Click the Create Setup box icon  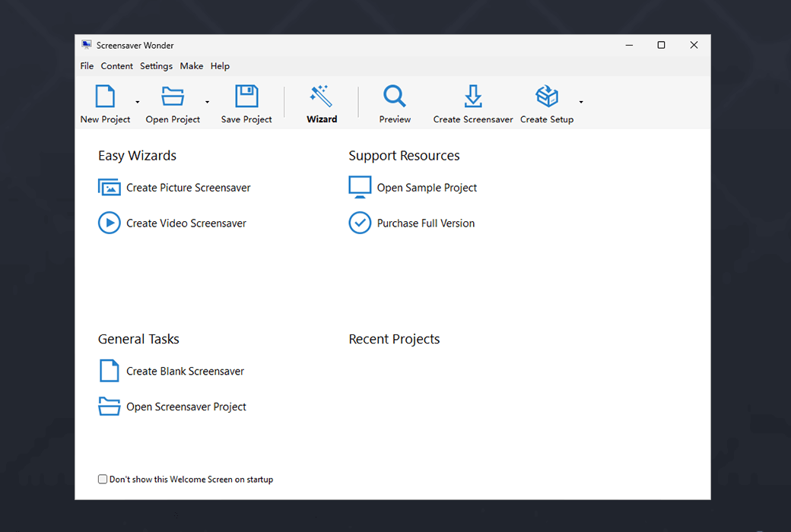tap(547, 96)
